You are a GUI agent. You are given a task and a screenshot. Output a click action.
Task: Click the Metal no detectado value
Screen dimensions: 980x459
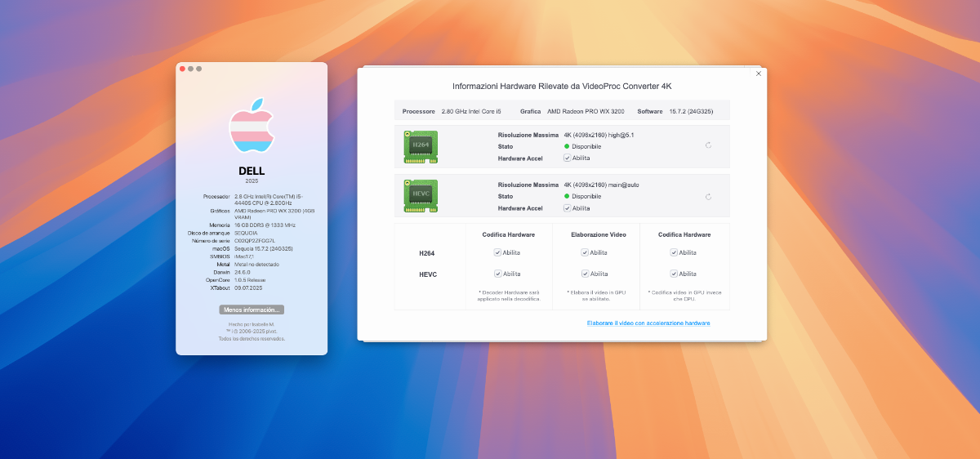[256, 265]
